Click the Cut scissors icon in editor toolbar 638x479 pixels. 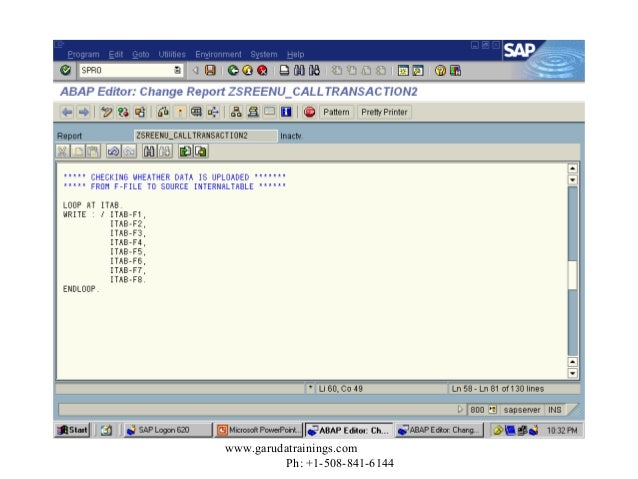point(63,151)
